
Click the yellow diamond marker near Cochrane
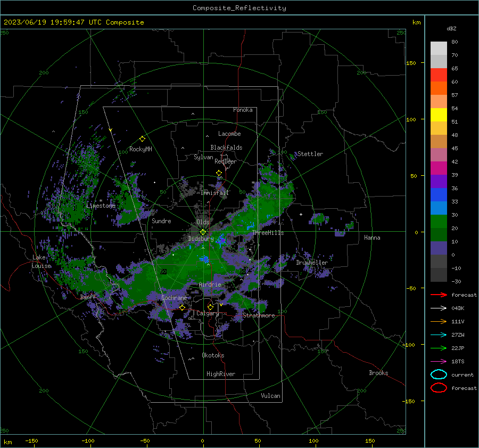click(182, 307)
